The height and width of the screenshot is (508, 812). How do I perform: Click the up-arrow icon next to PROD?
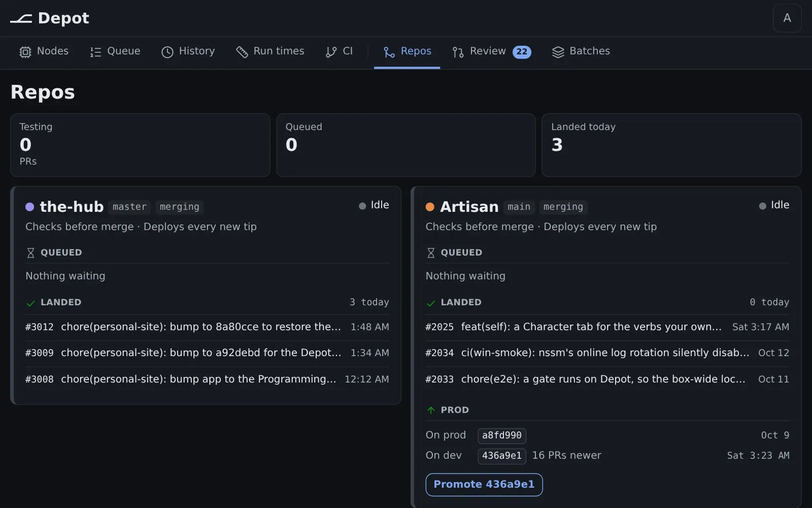coord(431,410)
